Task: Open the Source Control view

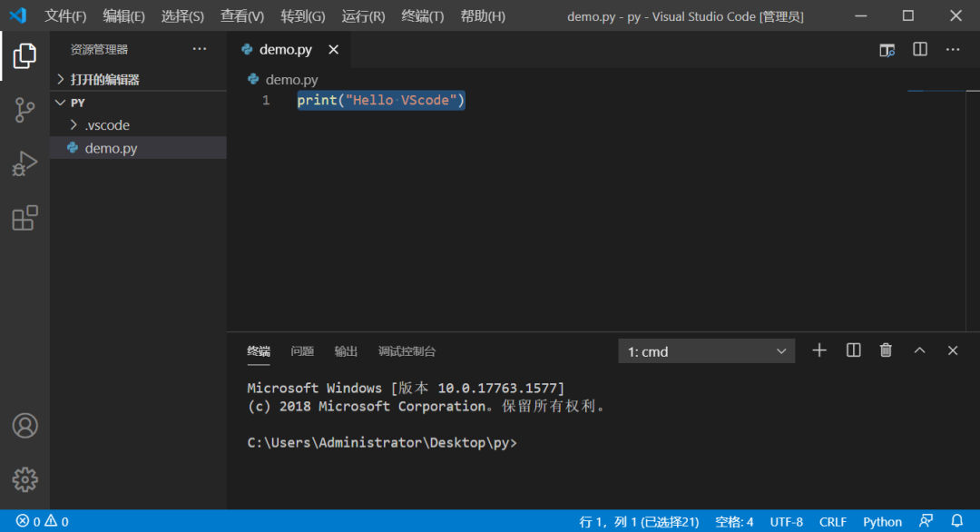Action: pyautogui.click(x=24, y=110)
